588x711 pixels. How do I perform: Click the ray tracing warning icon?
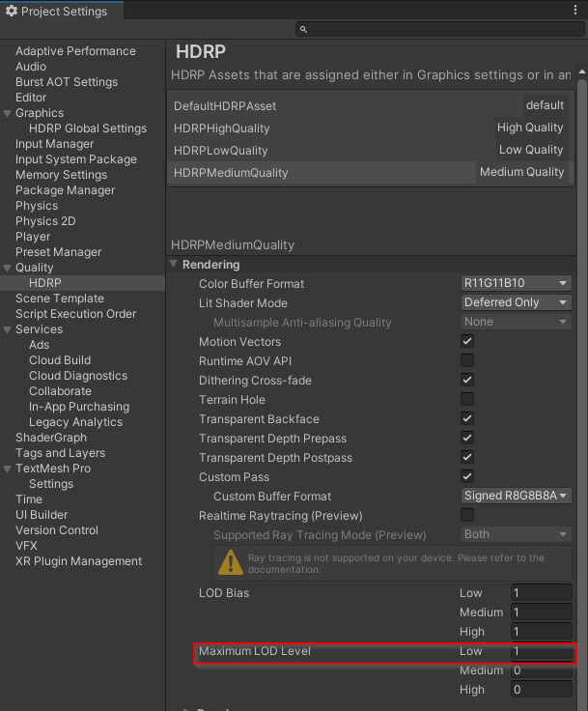pos(230,562)
